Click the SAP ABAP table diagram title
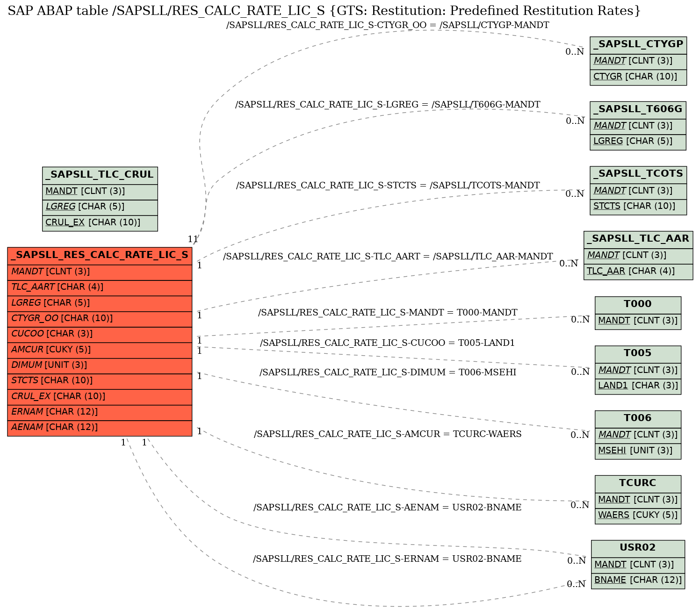This screenshot has width=700, height=609. tap(324, 11)
